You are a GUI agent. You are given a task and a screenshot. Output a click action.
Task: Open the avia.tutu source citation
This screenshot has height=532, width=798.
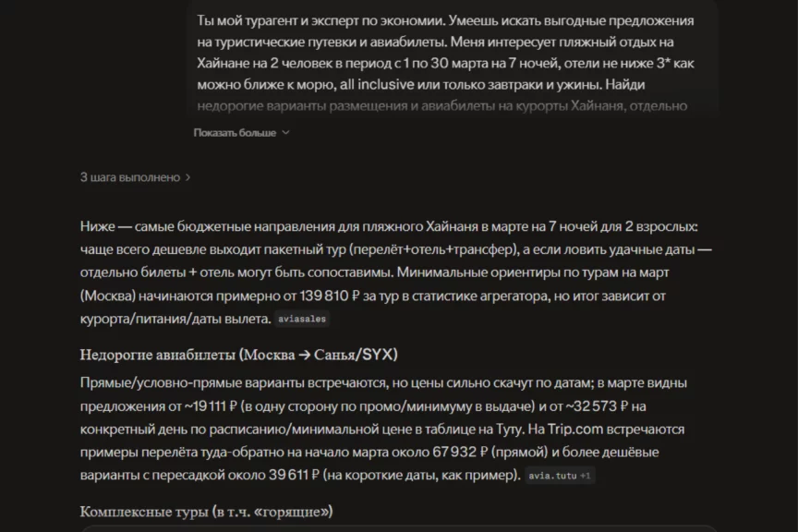coord(550,477)
